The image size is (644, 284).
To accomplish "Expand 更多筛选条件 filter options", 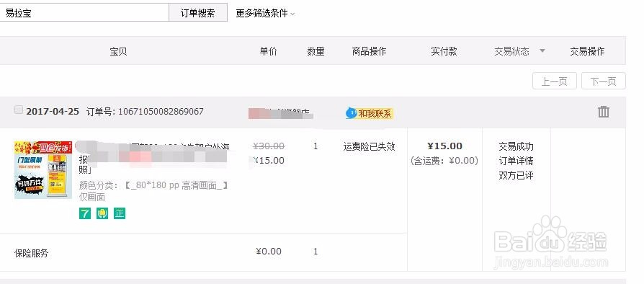I will (x=265, y=13).
